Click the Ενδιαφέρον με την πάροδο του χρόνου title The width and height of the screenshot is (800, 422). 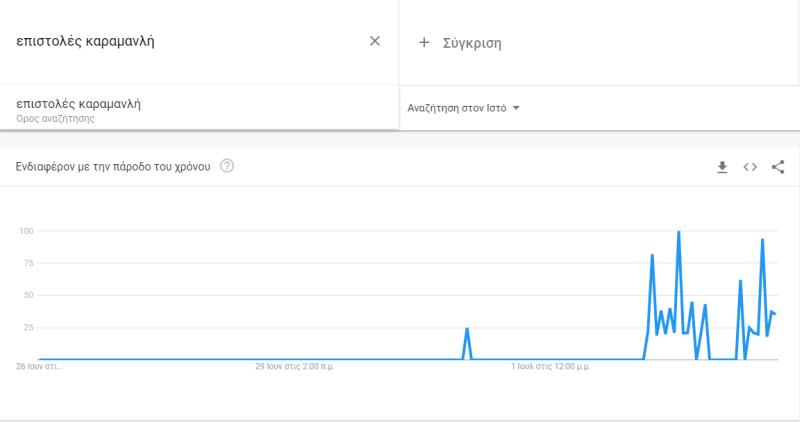113,166
